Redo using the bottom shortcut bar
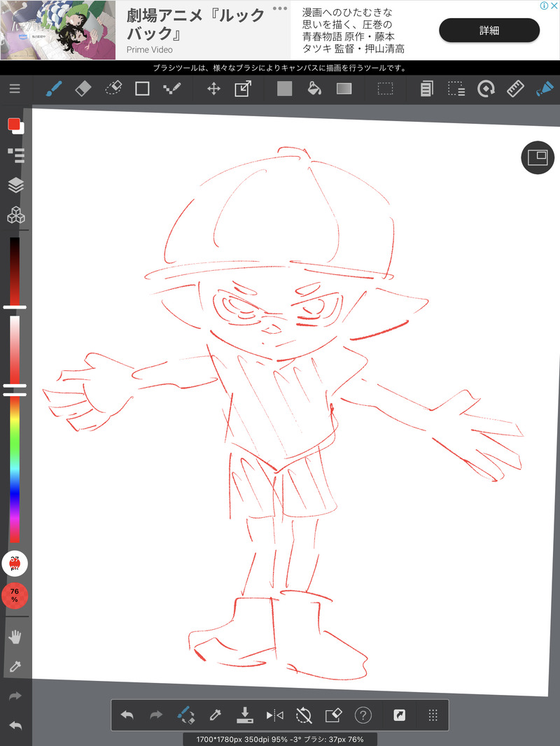This screenshot has height=746, width=560. [156, 715]
